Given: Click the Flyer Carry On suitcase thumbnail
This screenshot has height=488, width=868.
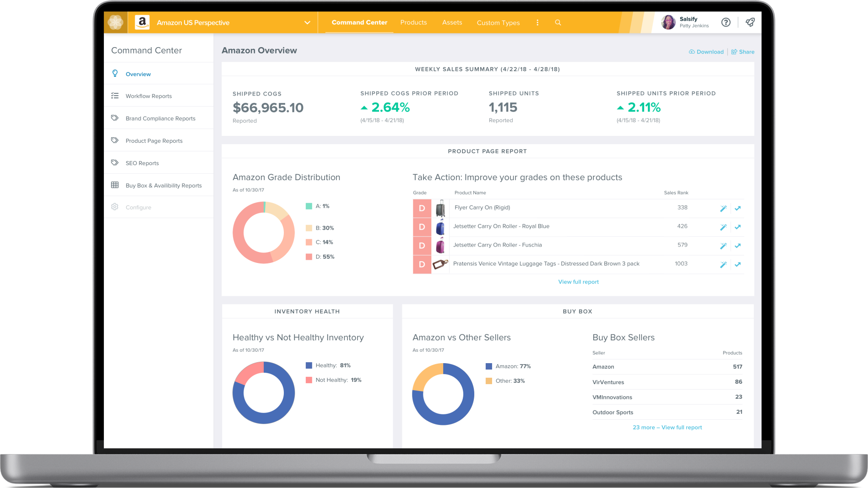Looking at the screenshot, I should point(440,208).
